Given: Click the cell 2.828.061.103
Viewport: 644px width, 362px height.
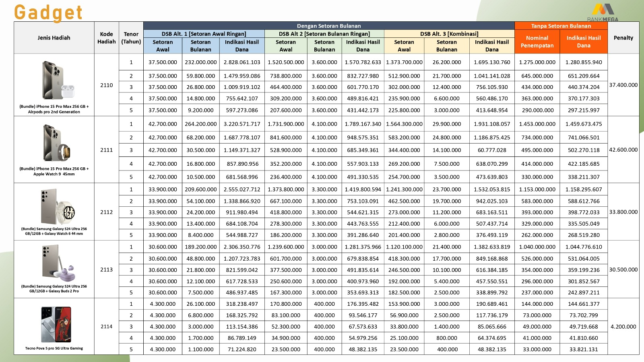Looking at the screenshot, I should 242,62.
